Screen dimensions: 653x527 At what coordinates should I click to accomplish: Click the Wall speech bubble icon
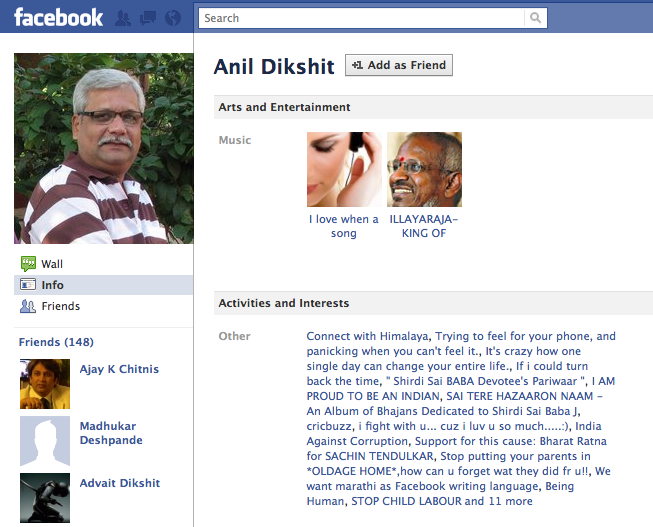pos(28,264)
